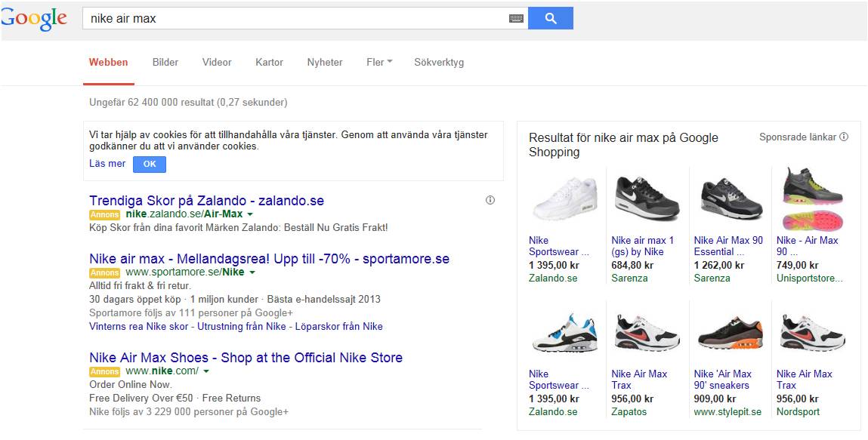Open the on-screen keyboard icon in search box

click(x=516, y=18)
